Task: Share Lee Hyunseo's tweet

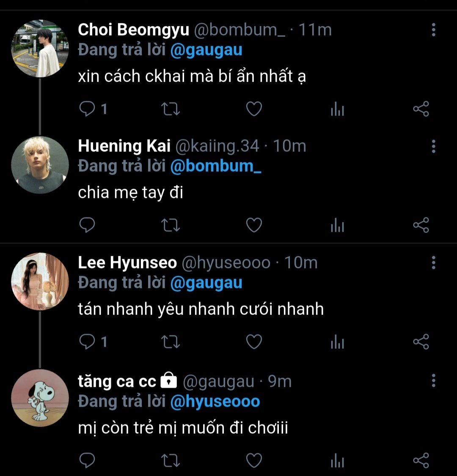Action: tap(421, 342)
